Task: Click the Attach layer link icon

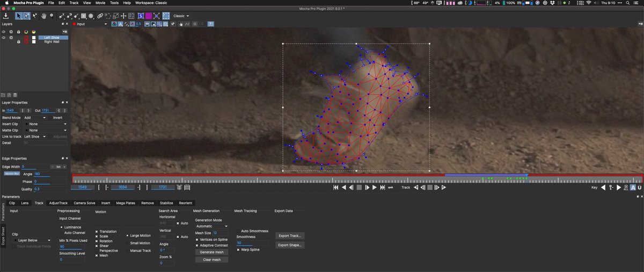Action: pos(100,16)
